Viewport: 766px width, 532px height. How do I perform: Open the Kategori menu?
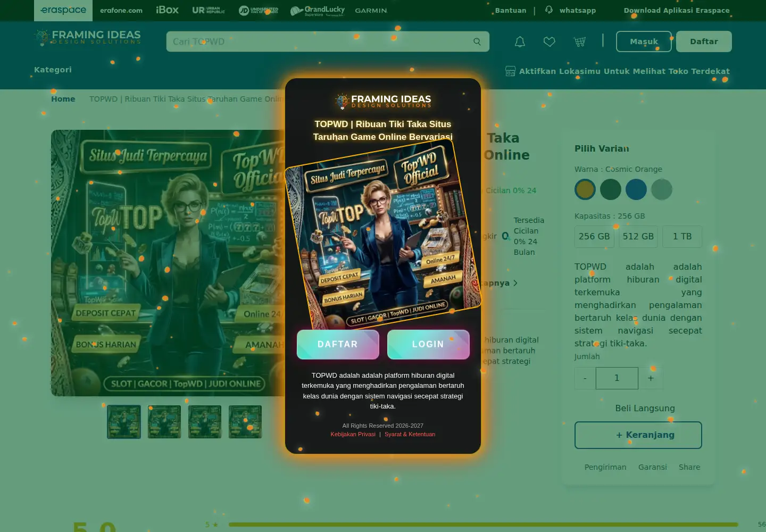tap(53, 70)
